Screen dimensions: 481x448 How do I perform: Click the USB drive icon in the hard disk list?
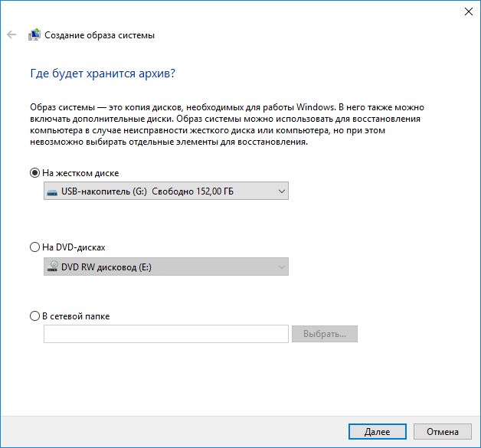pos(52,191)
